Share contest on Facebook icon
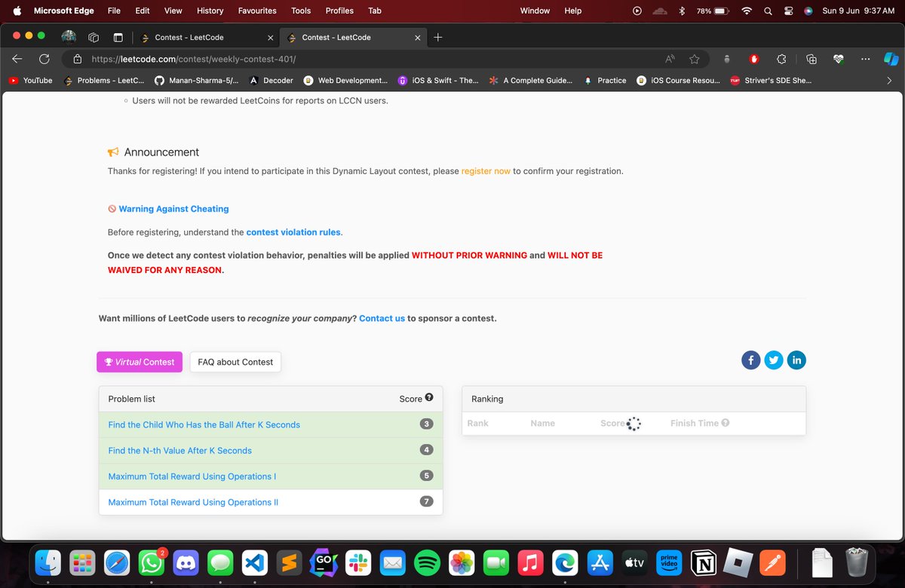This screenshot has height=588, width=905. (750, 360)
